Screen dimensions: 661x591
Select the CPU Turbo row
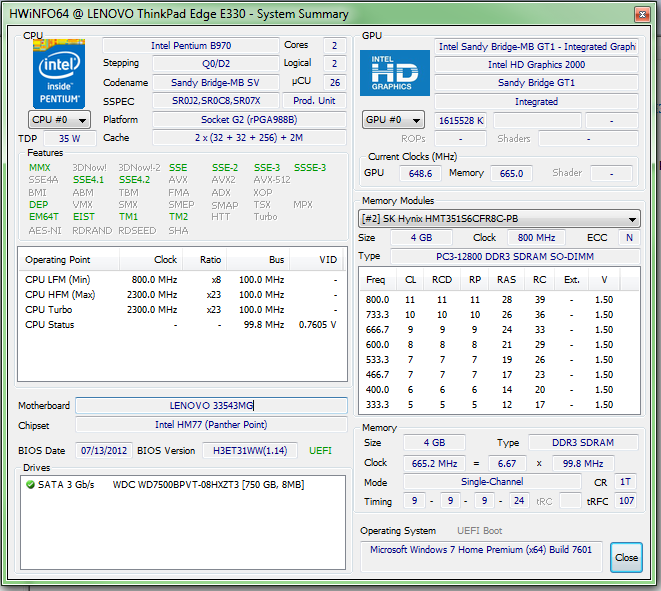(x=182, y=310)
